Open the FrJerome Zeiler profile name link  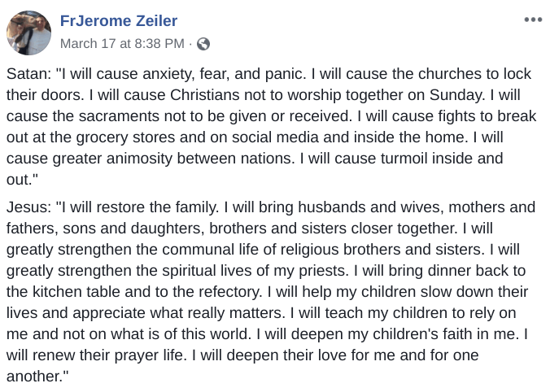pos(119,20)
